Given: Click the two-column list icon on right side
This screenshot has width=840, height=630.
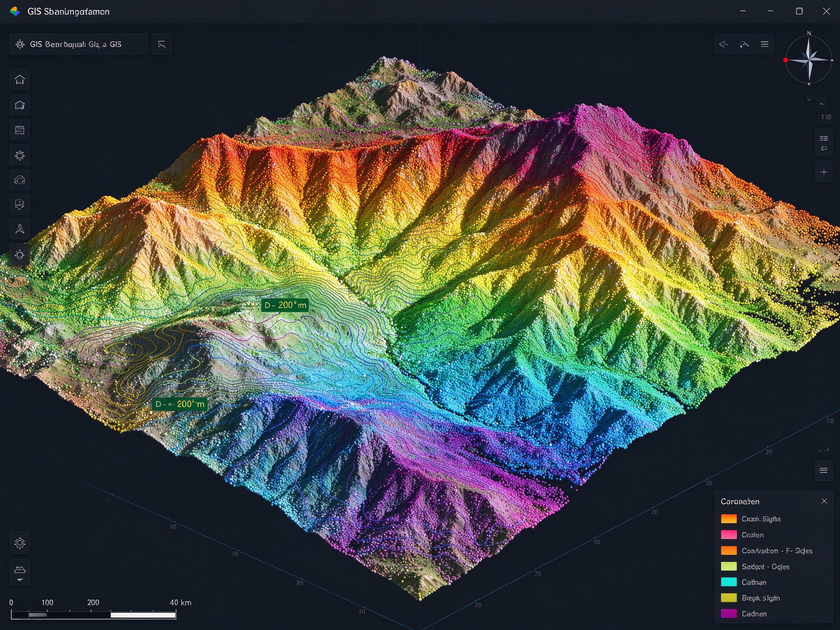Looking at the screenshot, I should pos(824,138).
